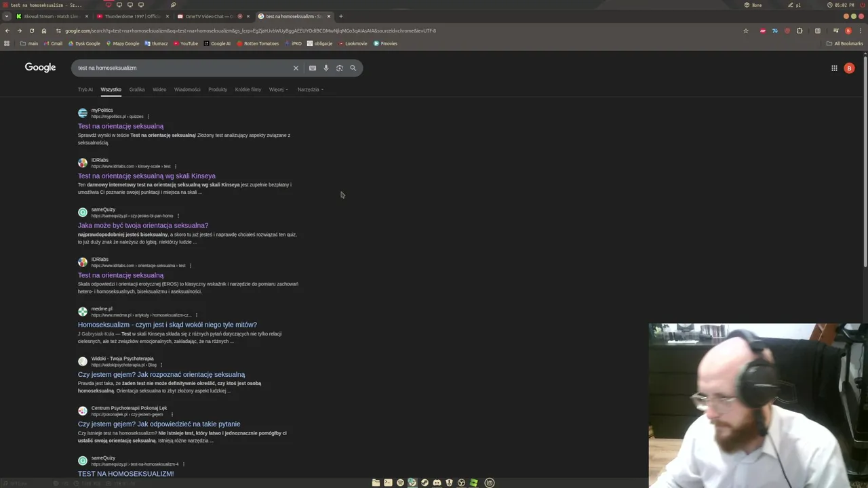The image size is (868, 488).
Task: Expand the Narzędzia tools dropdown
Action: point(311,89)
